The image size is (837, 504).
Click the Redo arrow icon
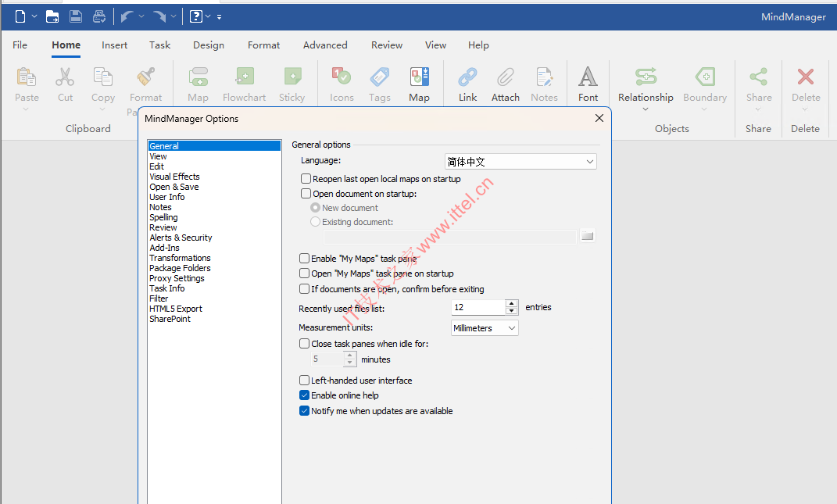click(159, 16)
